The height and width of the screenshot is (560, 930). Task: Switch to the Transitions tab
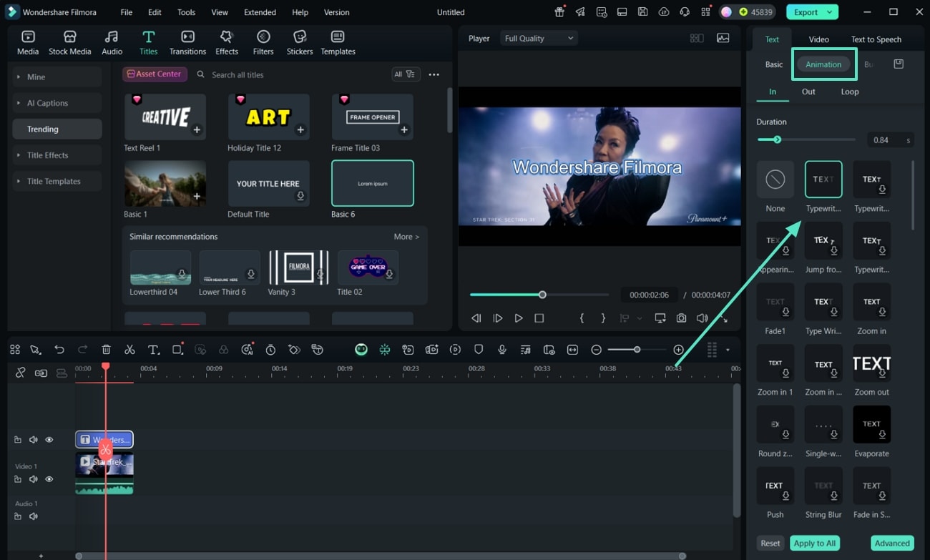(x=187, y=43)
